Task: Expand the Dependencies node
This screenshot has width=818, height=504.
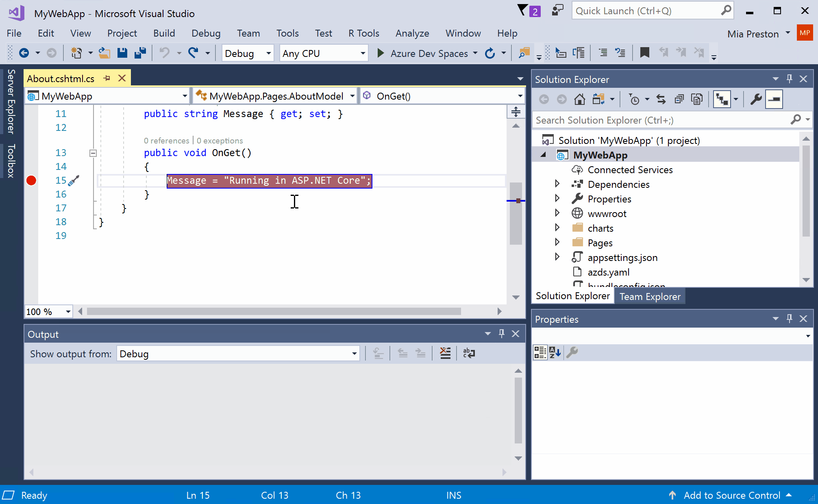Action: 557,184
